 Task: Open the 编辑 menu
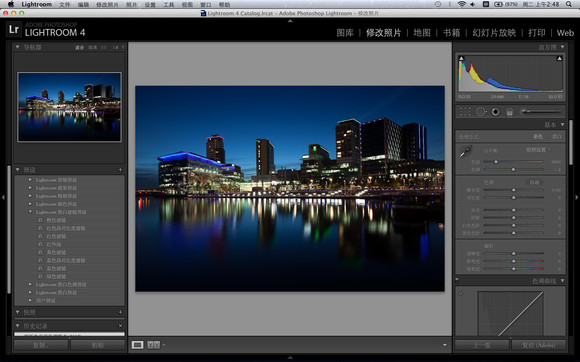tap(84, 4)
